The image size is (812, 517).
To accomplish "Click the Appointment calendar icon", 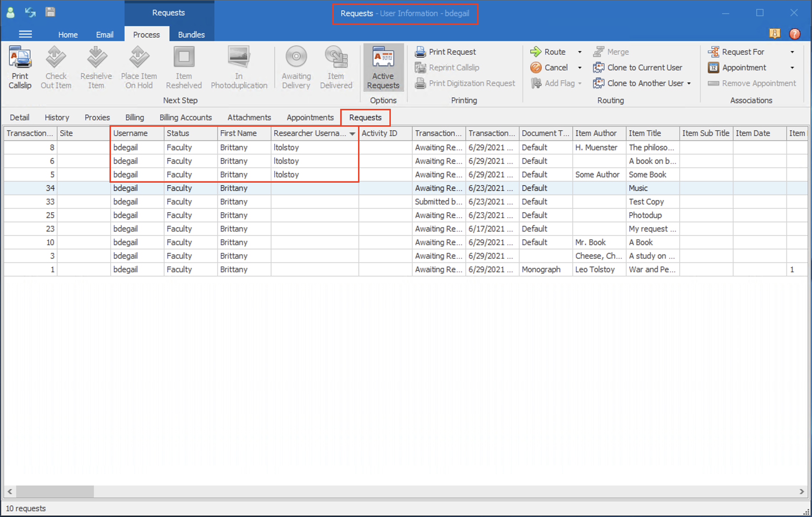I will pos(714,67).
